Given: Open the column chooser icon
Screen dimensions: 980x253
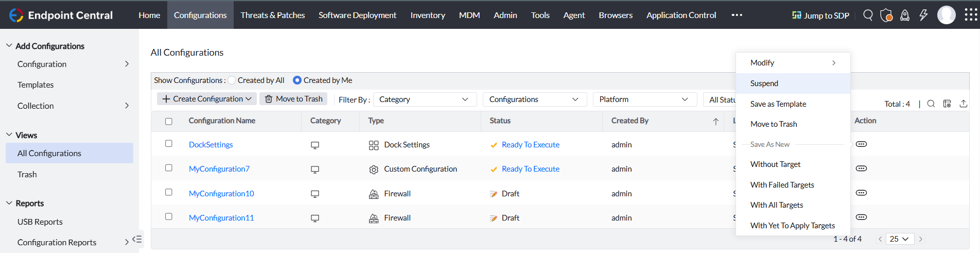Looking at the screenshot, I should (947, 104).
